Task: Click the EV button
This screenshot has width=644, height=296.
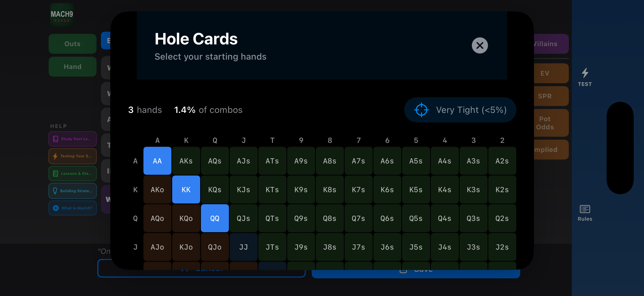Action: 551,73
